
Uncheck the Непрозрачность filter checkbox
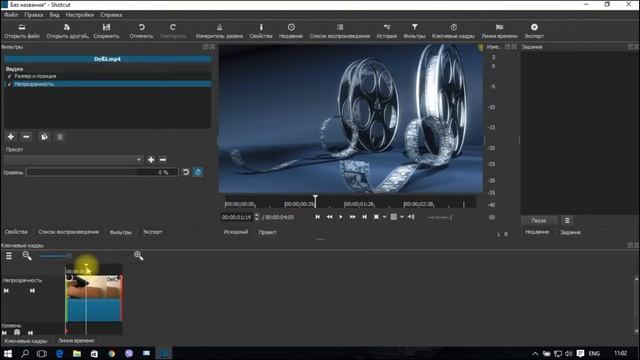[x=9, y=84]
